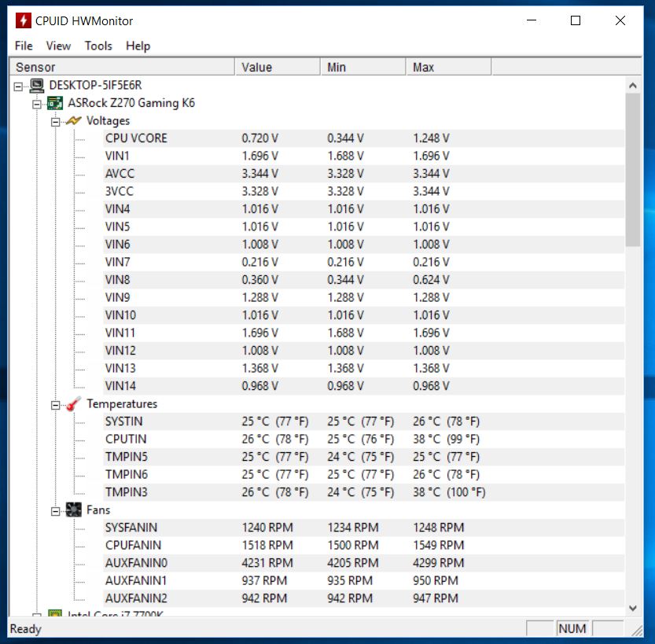Select the CPUTIN temperature row

pos(363,439)
